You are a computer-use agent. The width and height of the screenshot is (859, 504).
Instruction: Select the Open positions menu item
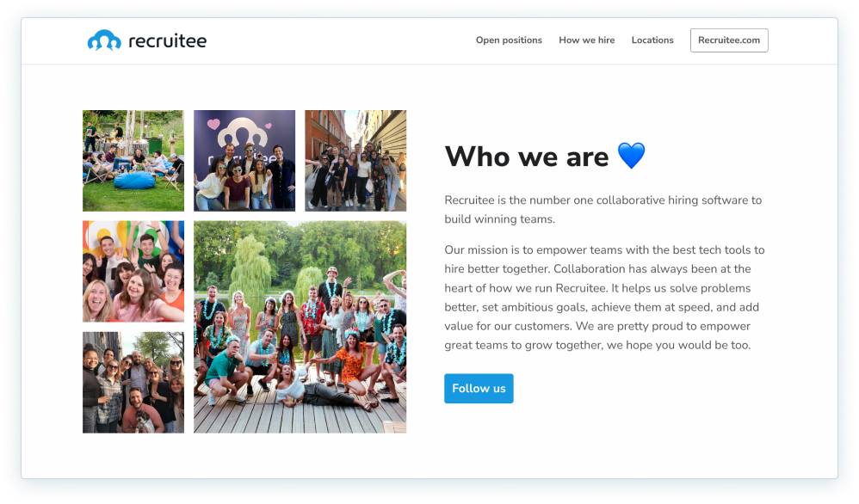(x=509, y=40)
